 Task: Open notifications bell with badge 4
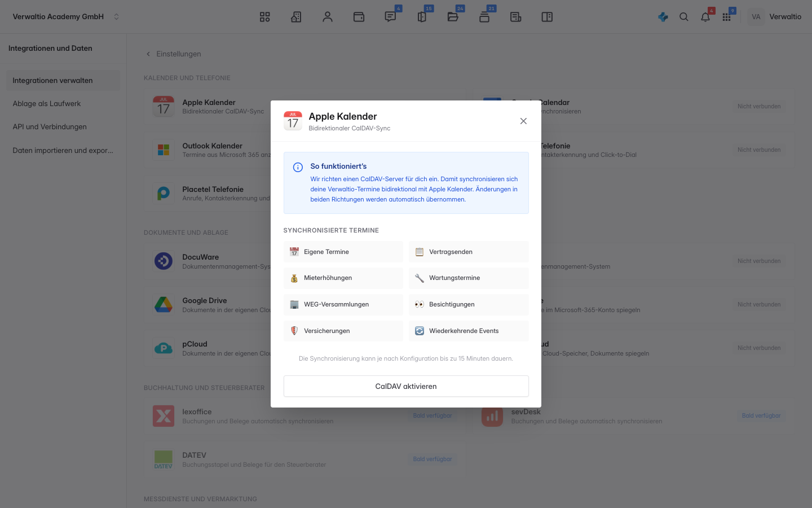pyautogui.click(x=705, y=17)
